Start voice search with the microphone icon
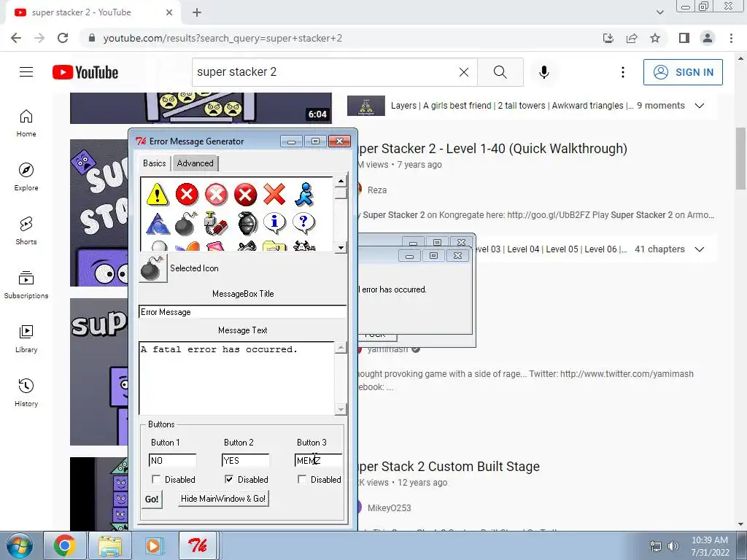Viewport: 747px width, 560px height. tap(544, 72)
